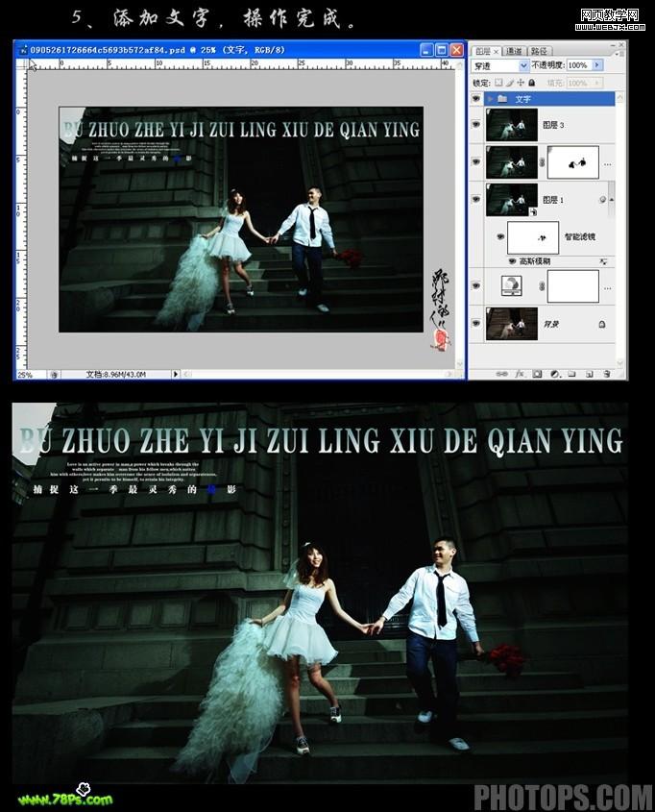Toggle visibility of 图层 1
Screen dimensions: 655x812
click(x=476, y=199)
